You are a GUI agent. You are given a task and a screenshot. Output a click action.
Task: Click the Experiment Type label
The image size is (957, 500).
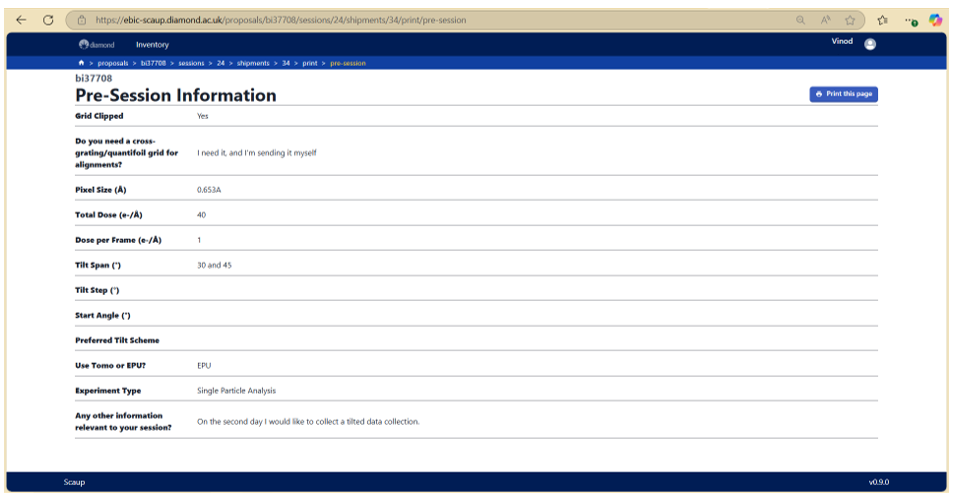click(108, 390)
